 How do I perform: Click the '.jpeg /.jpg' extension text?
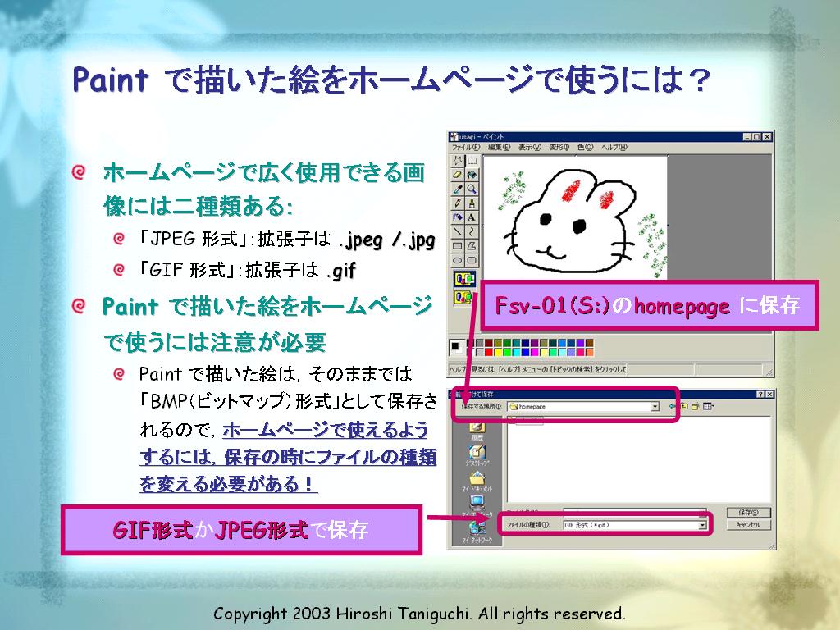coord(387,240)
